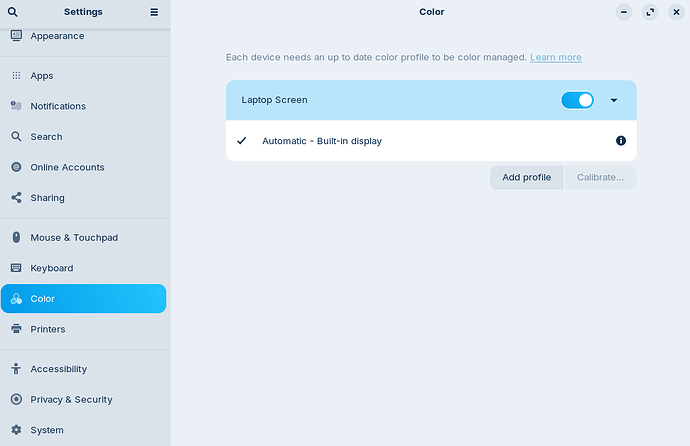Click the System gear icon in sidebar

pos(16,430)
